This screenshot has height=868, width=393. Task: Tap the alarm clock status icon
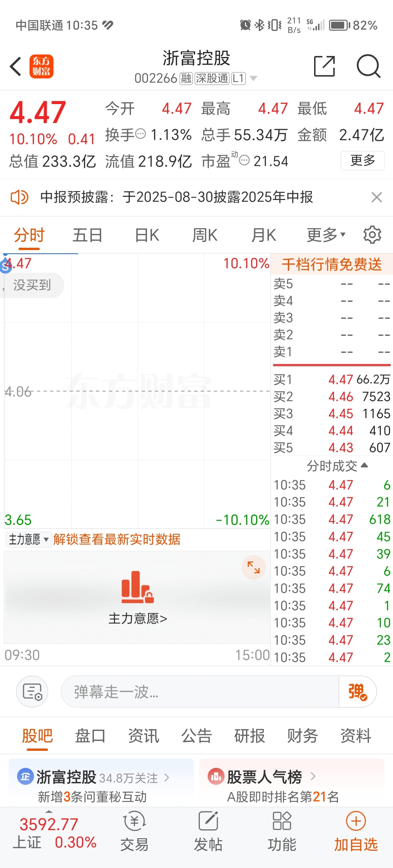pyautogui.click(x=245, y=25)
